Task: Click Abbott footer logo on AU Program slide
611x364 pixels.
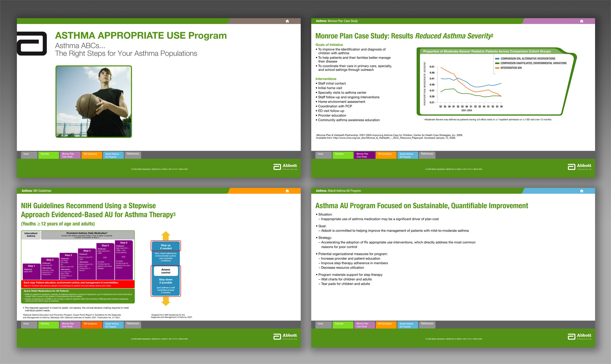Action: coord(579,336)
